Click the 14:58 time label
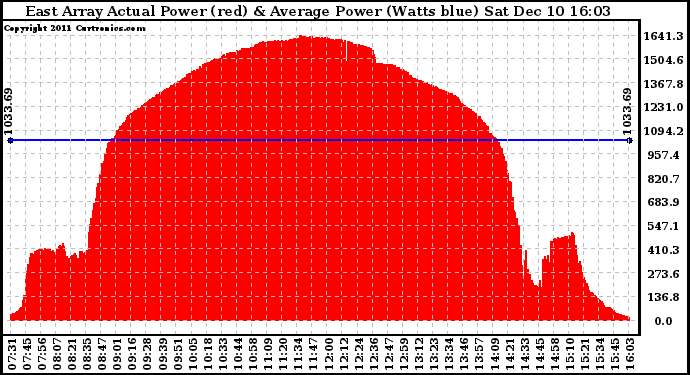The width and height of the screenshot is (690, 375). tap(555, 354)
